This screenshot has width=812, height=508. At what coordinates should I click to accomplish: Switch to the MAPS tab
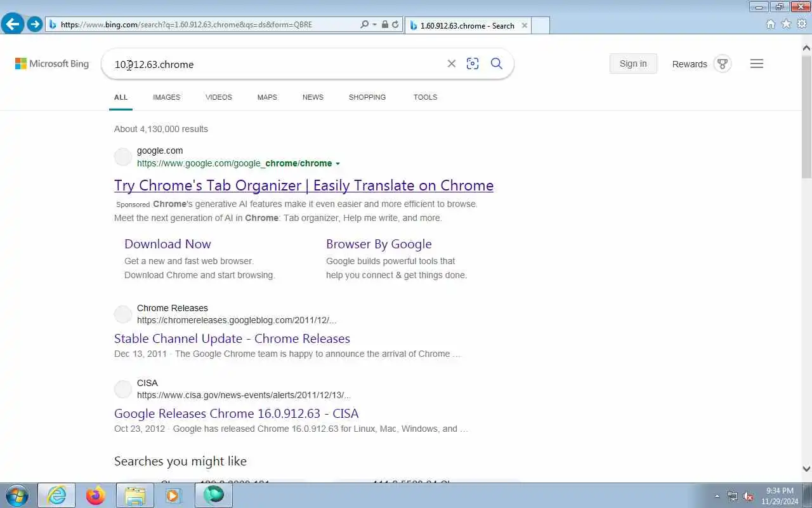(x=267, y=97)
